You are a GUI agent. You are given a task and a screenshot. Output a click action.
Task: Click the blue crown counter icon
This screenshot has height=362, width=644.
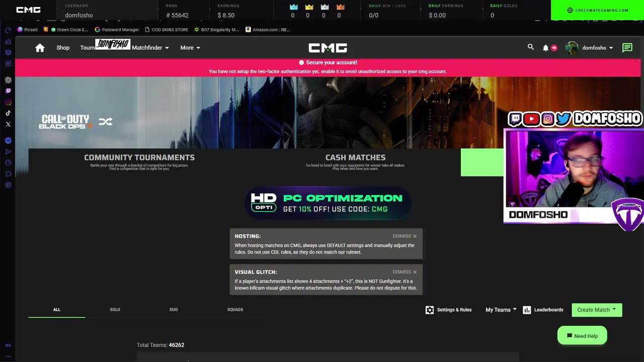294,7
